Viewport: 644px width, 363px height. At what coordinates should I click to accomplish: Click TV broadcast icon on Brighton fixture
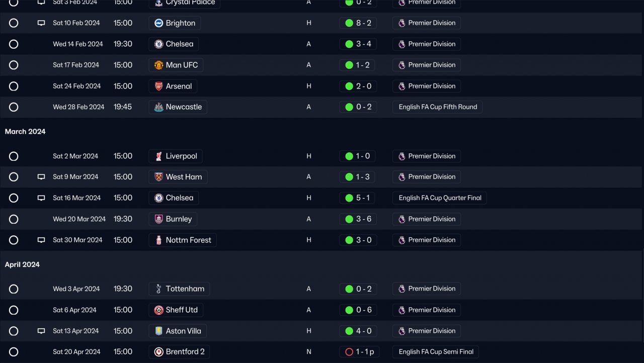pos(41,23)
